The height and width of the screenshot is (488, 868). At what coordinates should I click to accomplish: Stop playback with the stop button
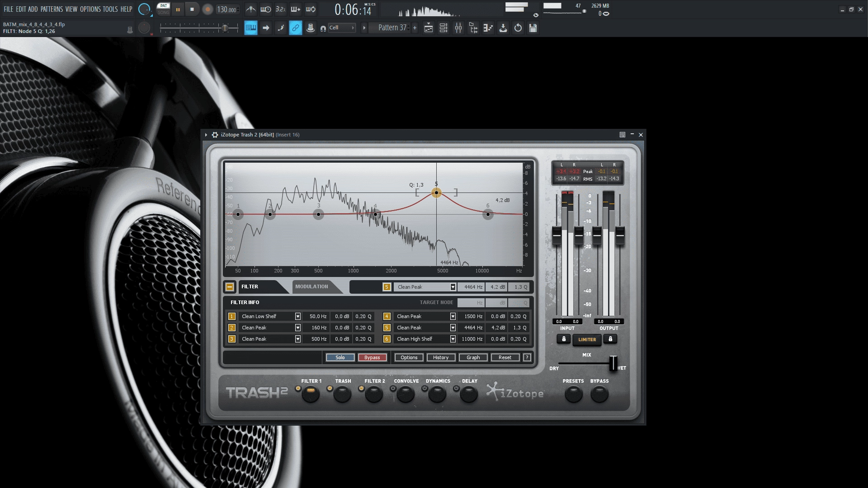(192, 9)
